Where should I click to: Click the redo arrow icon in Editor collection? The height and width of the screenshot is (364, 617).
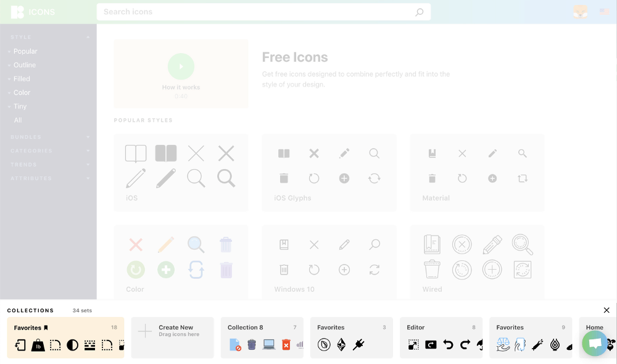coord(465,345)
